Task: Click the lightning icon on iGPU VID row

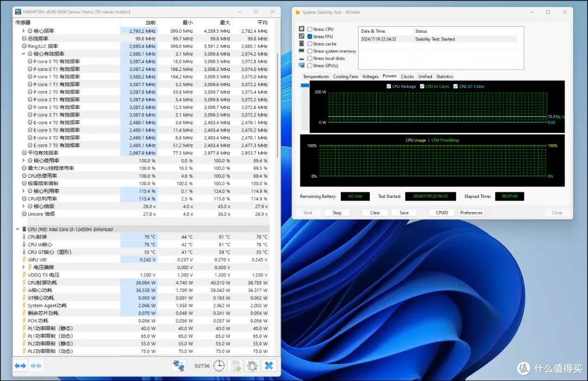Action: [x=24, y=259]
